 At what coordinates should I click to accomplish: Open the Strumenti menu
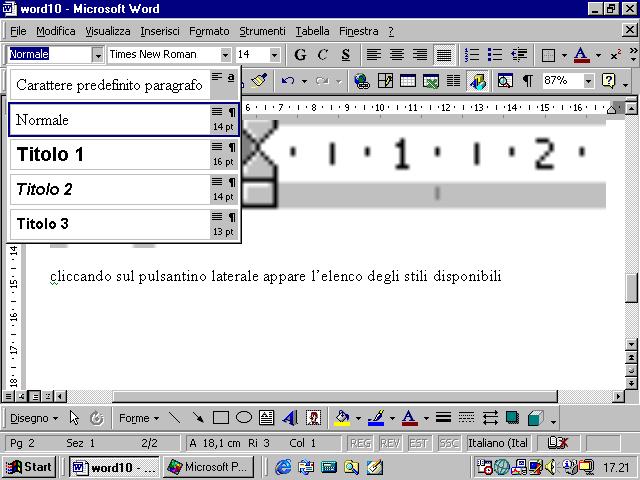click(262, 31)
